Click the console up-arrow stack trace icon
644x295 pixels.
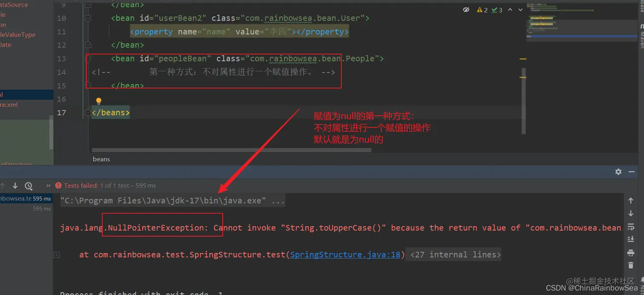click(x=631, y=200)
